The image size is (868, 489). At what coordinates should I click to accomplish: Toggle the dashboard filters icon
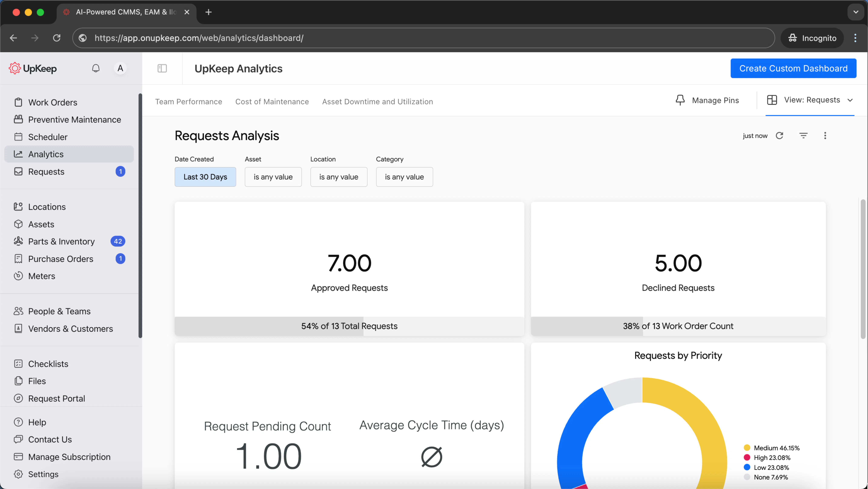[x=803, y=135]
